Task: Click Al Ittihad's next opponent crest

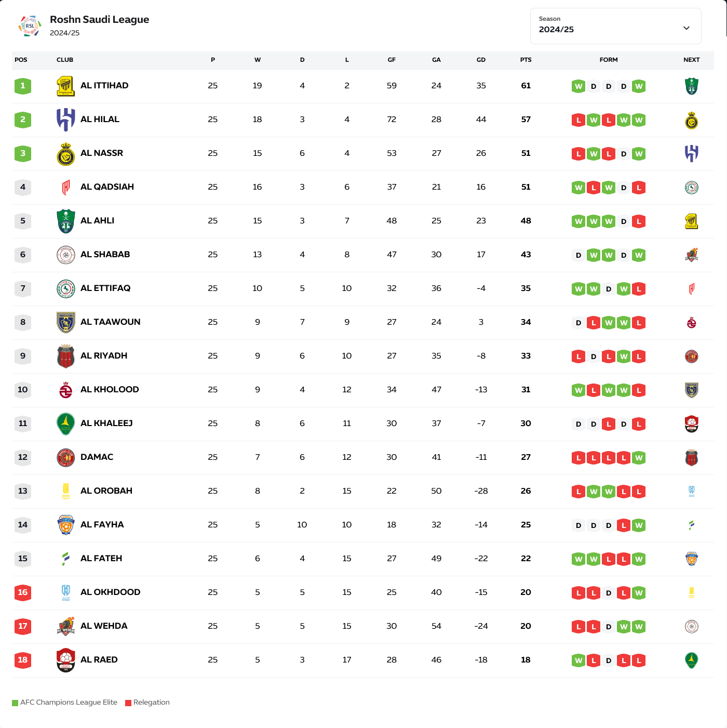Action: point(691,86)
